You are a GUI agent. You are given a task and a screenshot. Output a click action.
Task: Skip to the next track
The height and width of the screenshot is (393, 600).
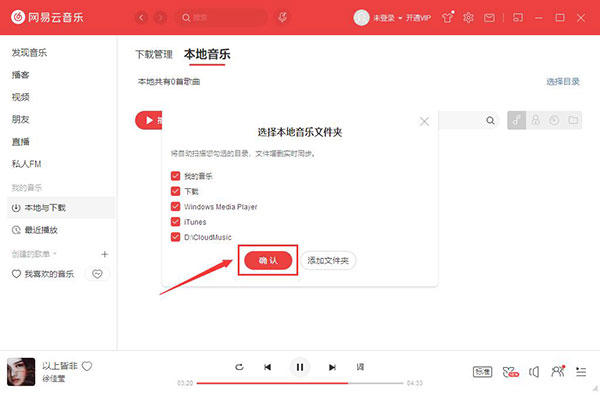pyautogui.click(x=332, y=367)
